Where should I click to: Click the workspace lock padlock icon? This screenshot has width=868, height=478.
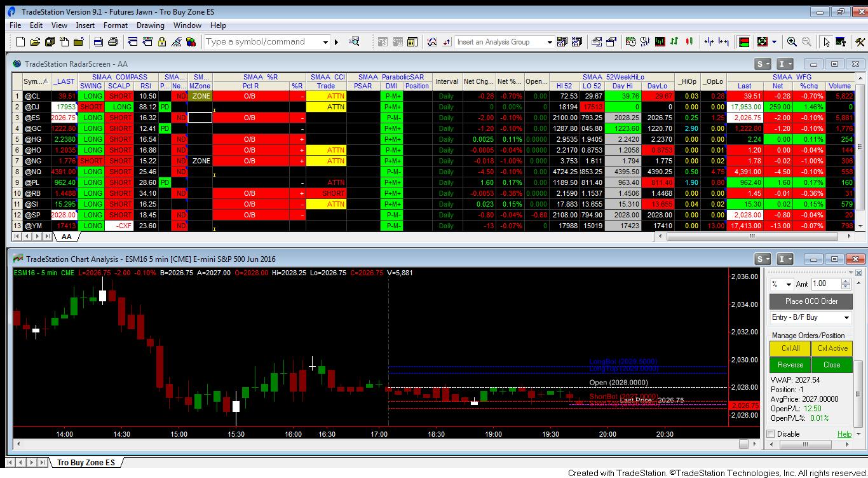[161, 41]
